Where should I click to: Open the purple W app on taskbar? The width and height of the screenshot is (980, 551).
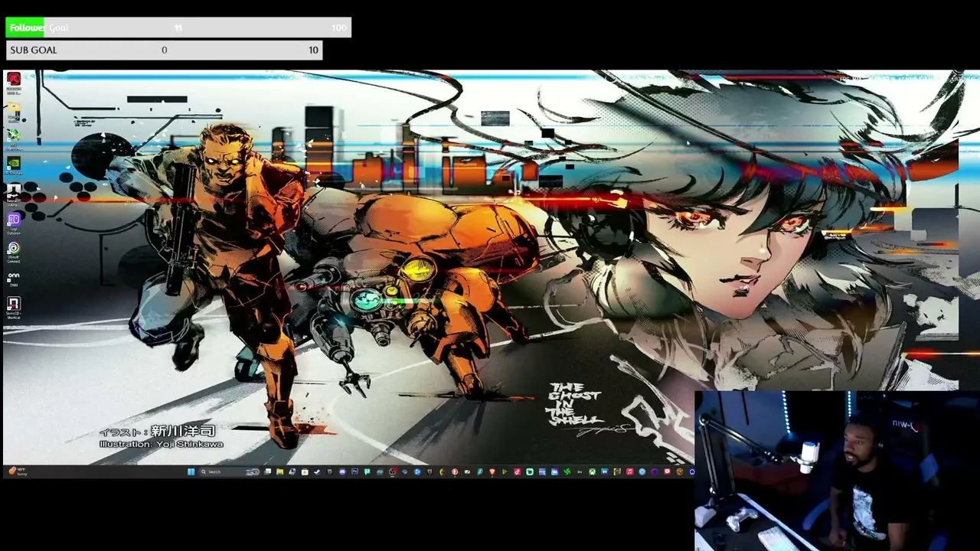(x=554, y=471)
